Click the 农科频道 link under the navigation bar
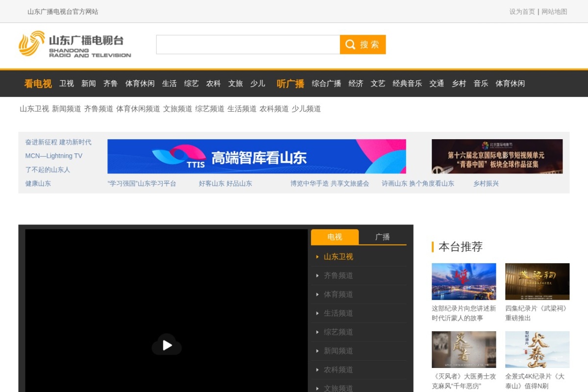This screenshot has height=392, width=588. (274, 109)
